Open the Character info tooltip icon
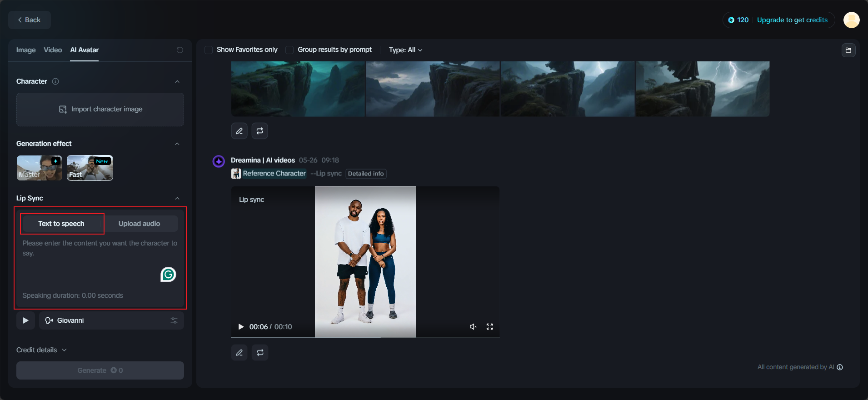The height and width of the screenshot is (400, 868). [x=55, y=81]
